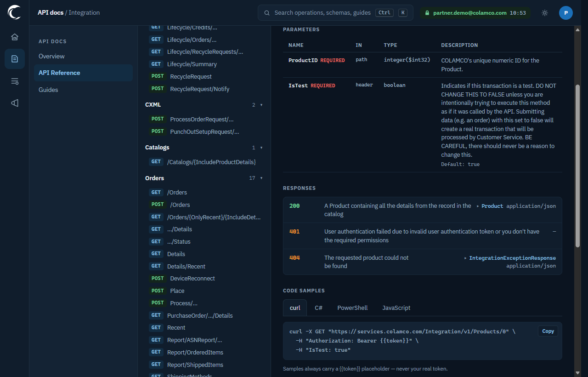588x377 pixels.
Task: Open GET Recent endpoint
Action: pyautogui.click(x=204, y=328)
